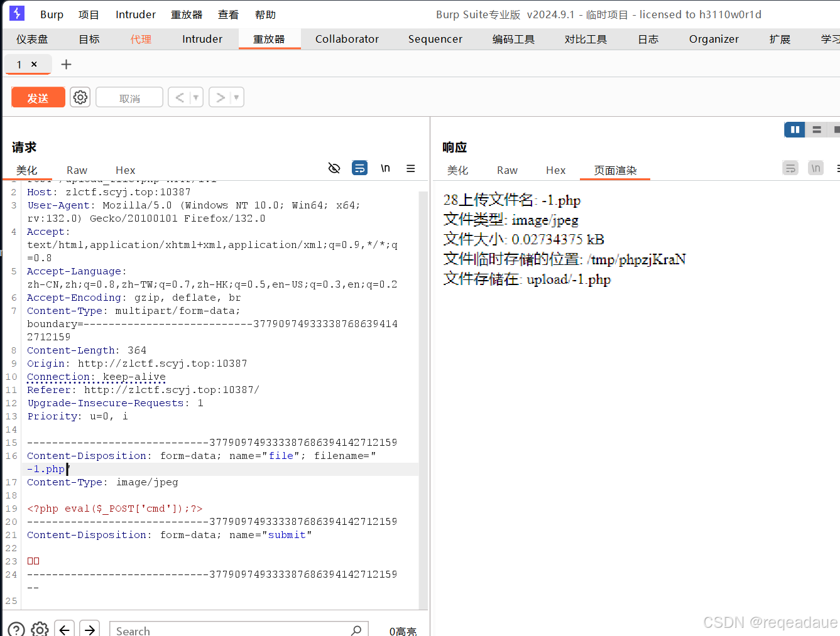
Task: Open the Repeater settings gear icon
Action: [80, 97]
